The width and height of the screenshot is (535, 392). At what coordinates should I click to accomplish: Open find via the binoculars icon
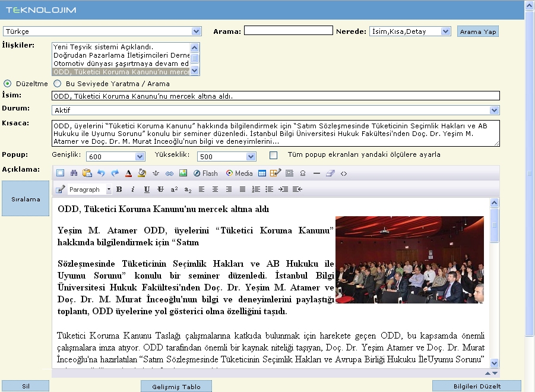coord(74,173)
